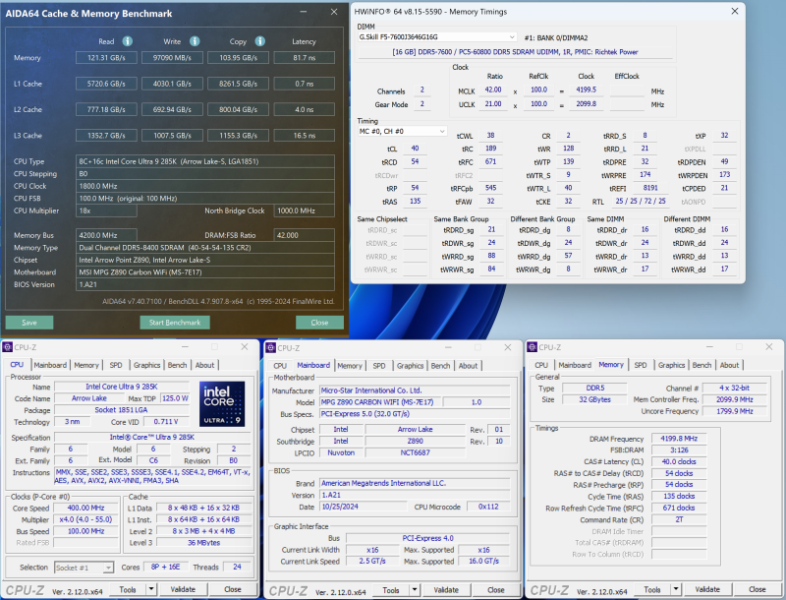
Task: Click the Mem Controller Freq. value 2099.9 MHz
Action: coord(734,399)
